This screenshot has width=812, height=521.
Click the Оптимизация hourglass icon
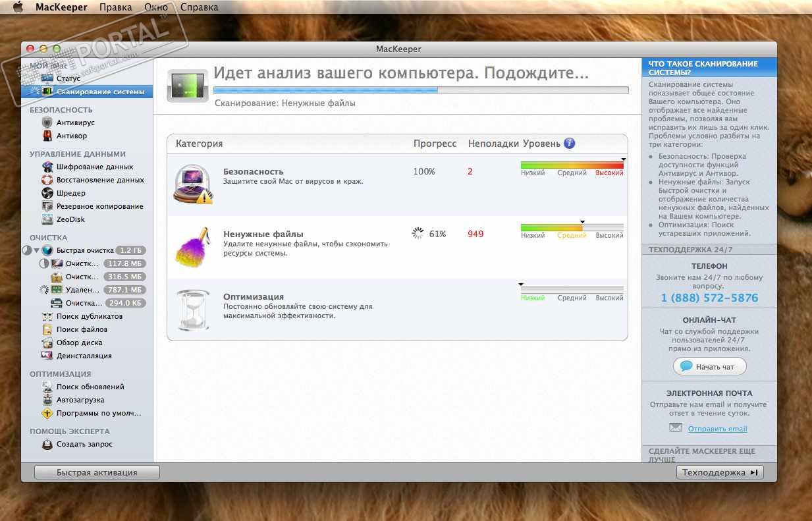pos(193,310)
